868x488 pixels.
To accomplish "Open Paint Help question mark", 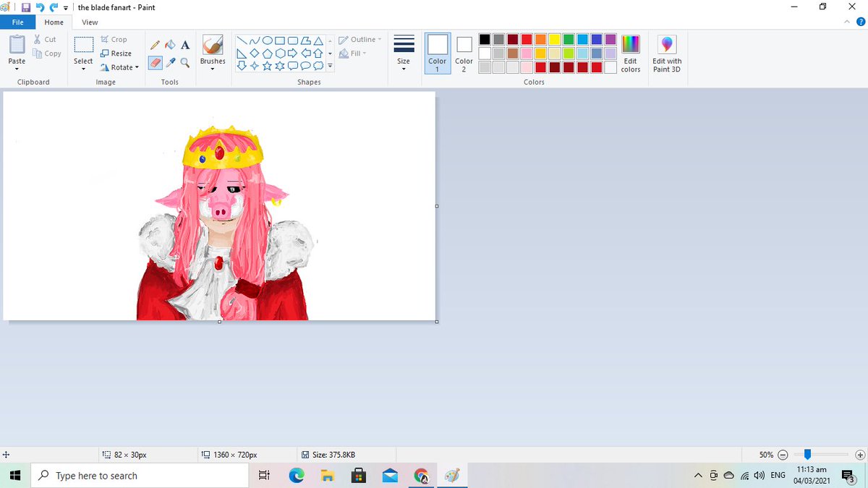I will [x=861, y=22].
